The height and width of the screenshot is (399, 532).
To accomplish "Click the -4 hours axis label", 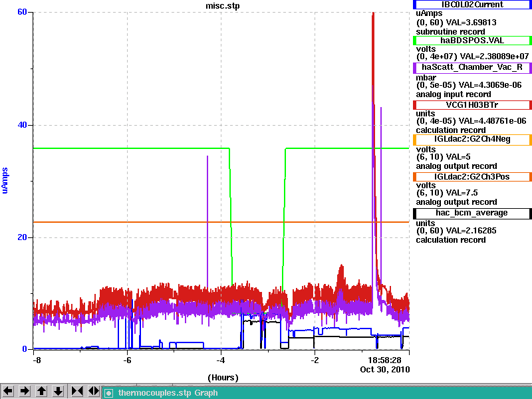I will (221, 360).
